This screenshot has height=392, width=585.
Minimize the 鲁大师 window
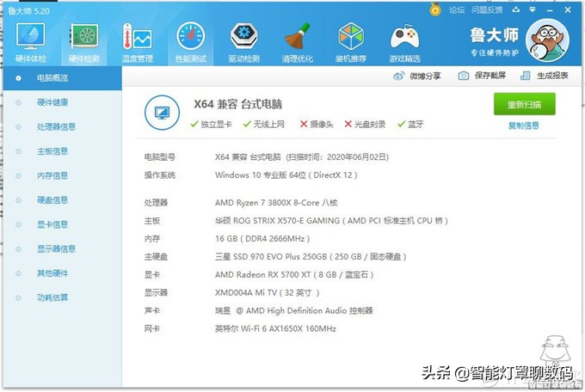point(550,10)
